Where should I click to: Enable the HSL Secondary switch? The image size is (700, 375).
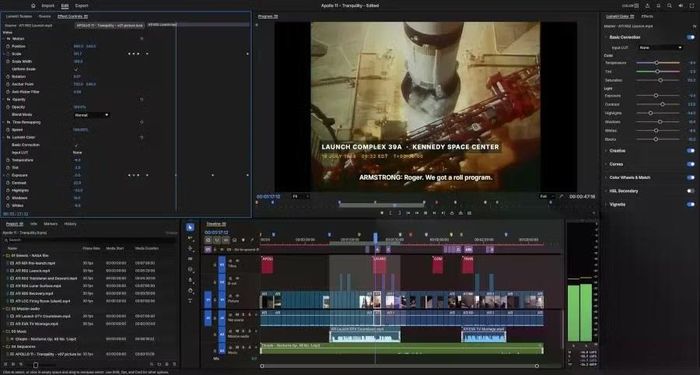tap(691, 191)
